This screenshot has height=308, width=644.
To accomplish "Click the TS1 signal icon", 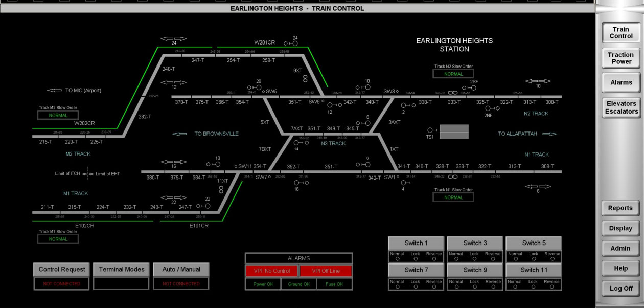I will point(432,130).
